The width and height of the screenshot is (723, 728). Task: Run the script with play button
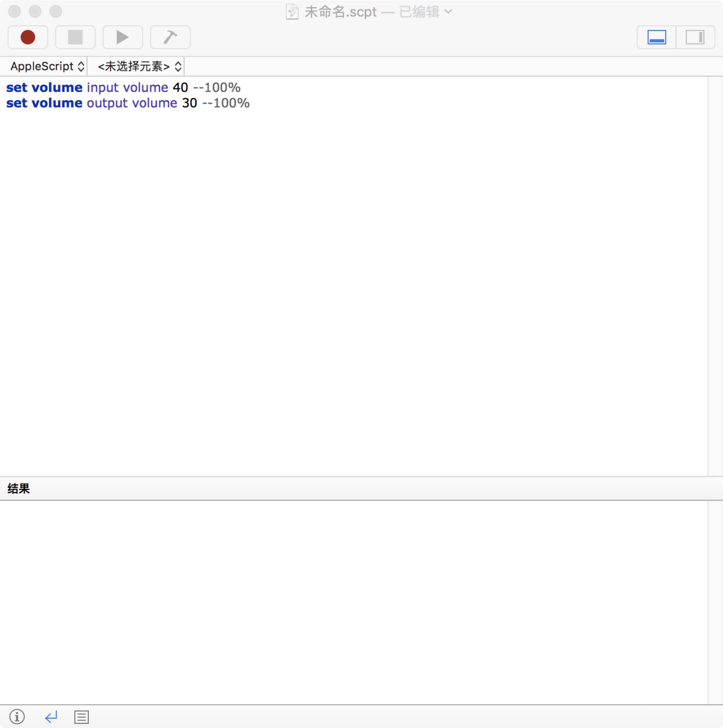tap(123, 37)
